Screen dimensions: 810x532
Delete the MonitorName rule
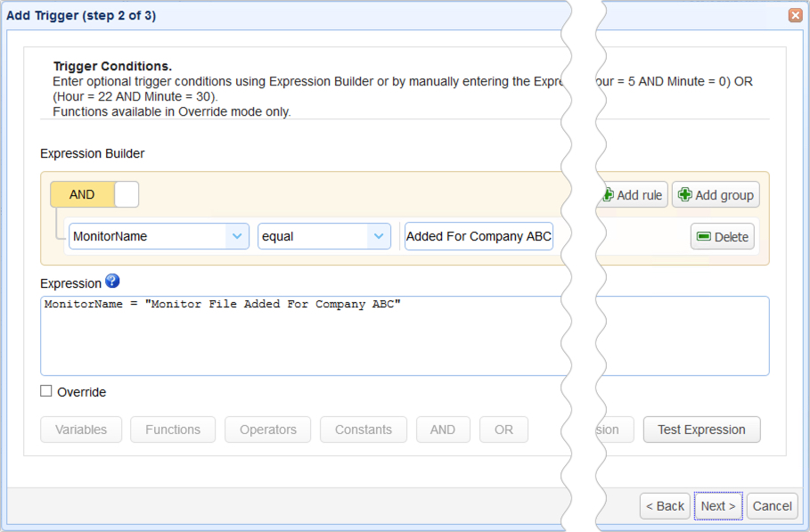coord(723,235)
